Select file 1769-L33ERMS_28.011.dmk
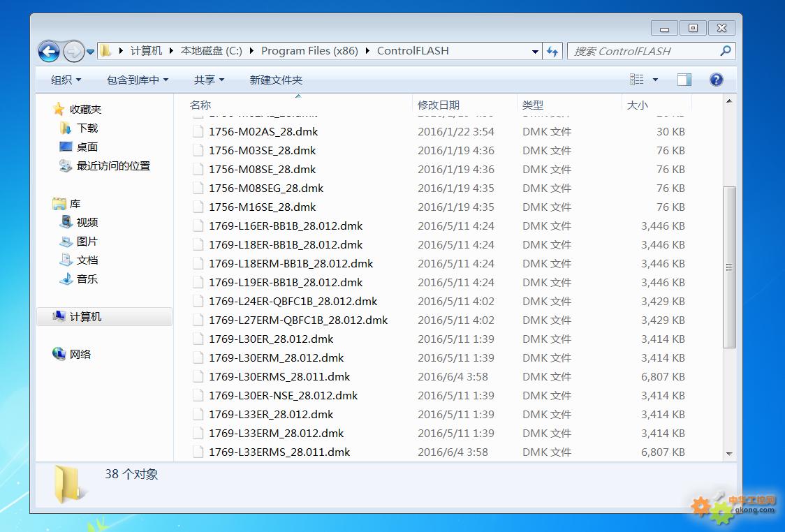Screen dimensions: 785x532 click(279, 452)
